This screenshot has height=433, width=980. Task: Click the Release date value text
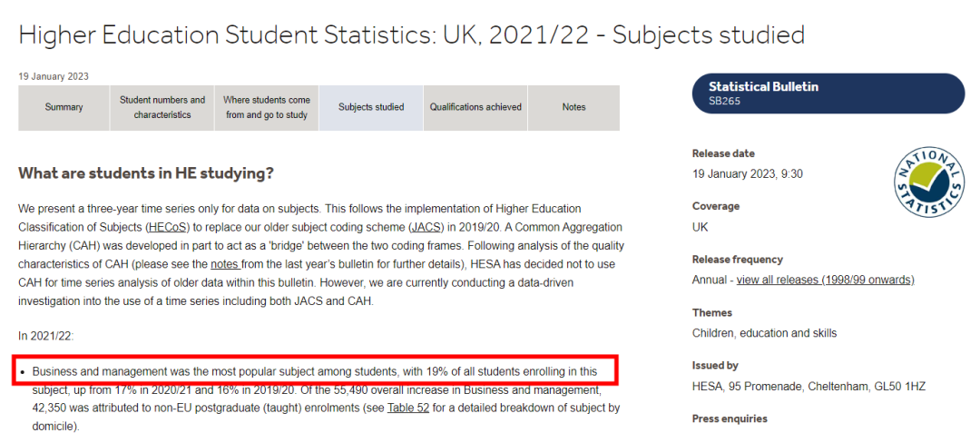click(x=748, y=173)
